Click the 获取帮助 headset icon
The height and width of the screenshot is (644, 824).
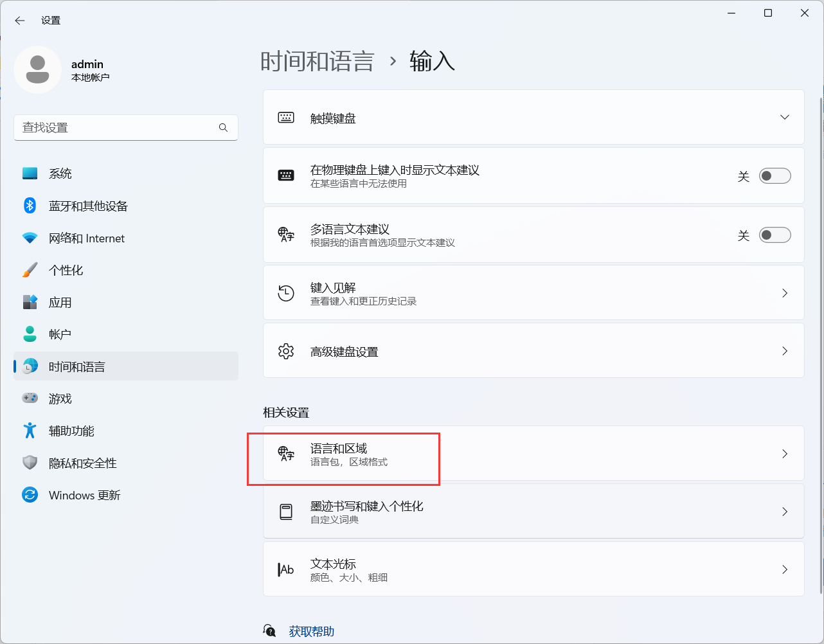[x=270, y=631]
